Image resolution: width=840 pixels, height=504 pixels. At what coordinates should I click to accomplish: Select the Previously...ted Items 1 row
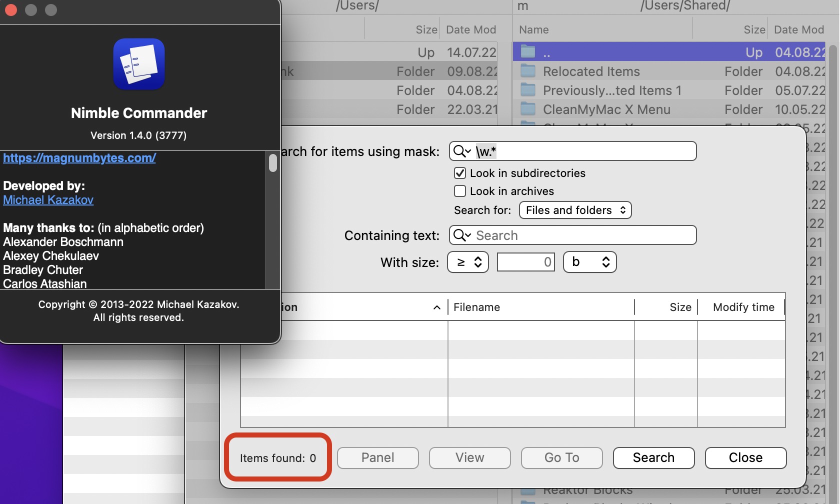(x=670, y=90)
